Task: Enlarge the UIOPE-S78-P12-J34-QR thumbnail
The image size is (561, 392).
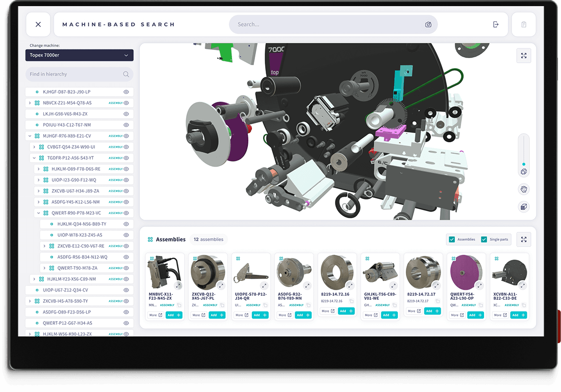Action: pos(264,285)
